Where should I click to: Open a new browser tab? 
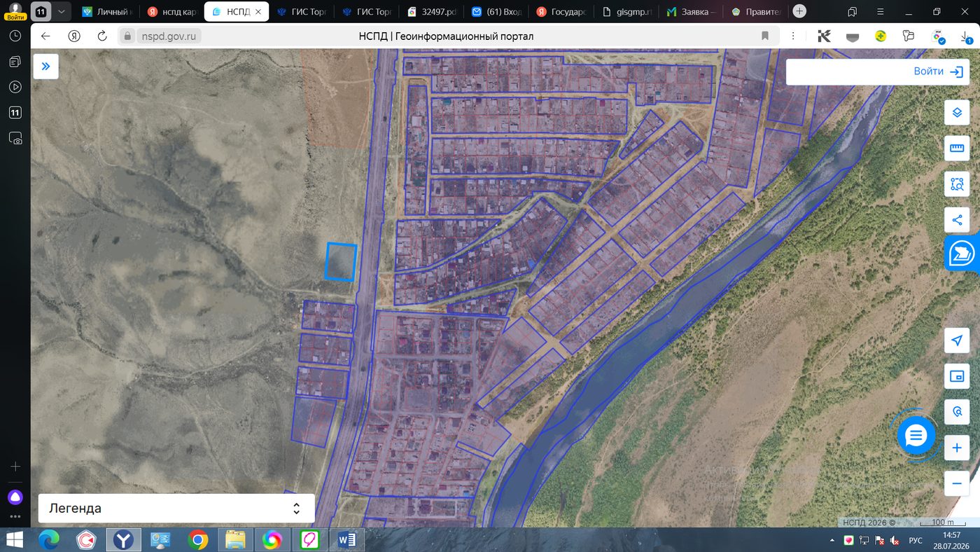(799, 11)
